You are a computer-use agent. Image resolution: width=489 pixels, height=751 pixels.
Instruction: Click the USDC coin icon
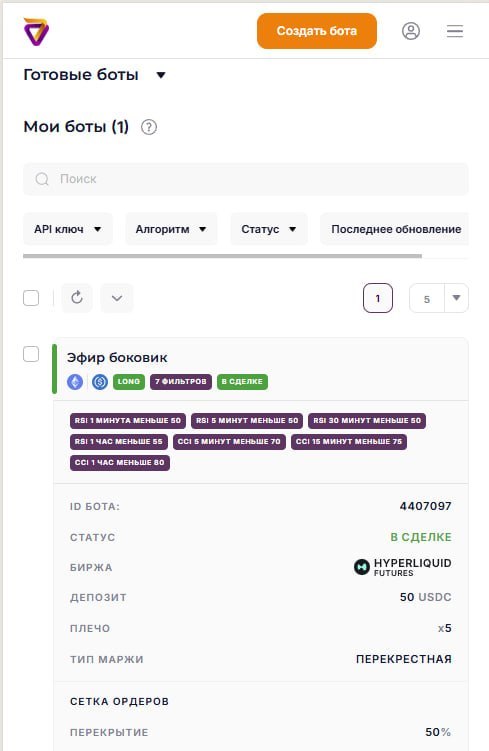point(100,382)
